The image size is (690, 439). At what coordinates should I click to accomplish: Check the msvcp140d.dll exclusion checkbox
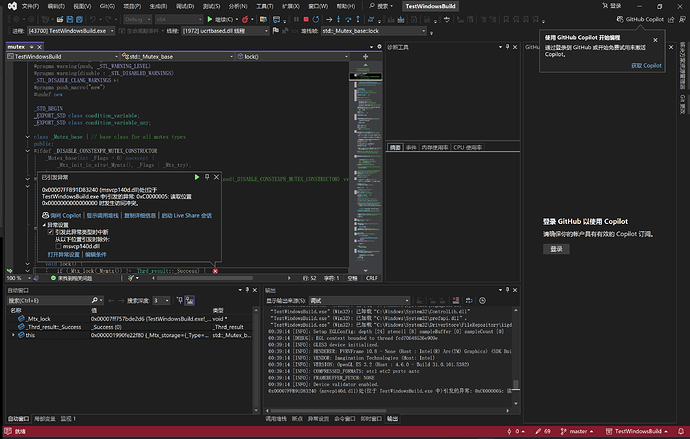point(59,246)
